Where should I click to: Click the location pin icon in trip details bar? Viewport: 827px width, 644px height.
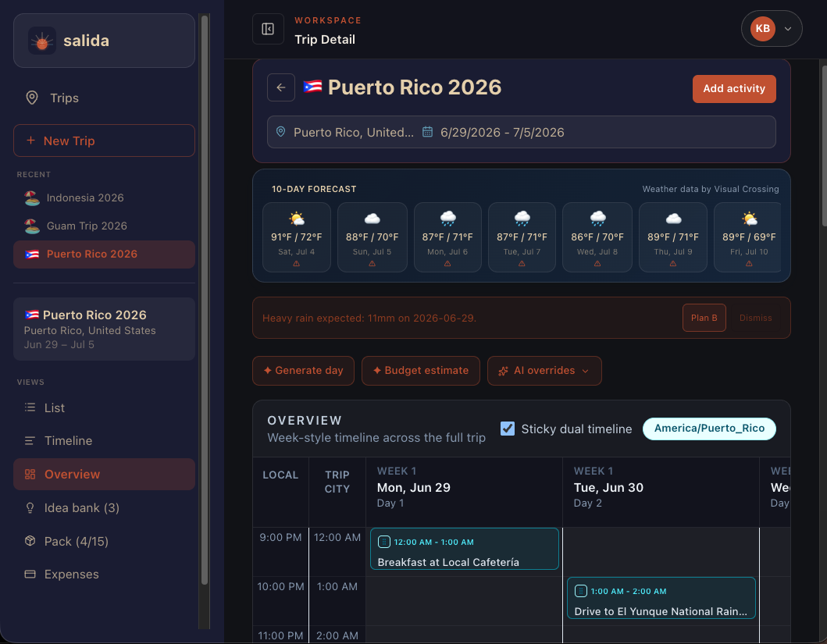(280, 132)
